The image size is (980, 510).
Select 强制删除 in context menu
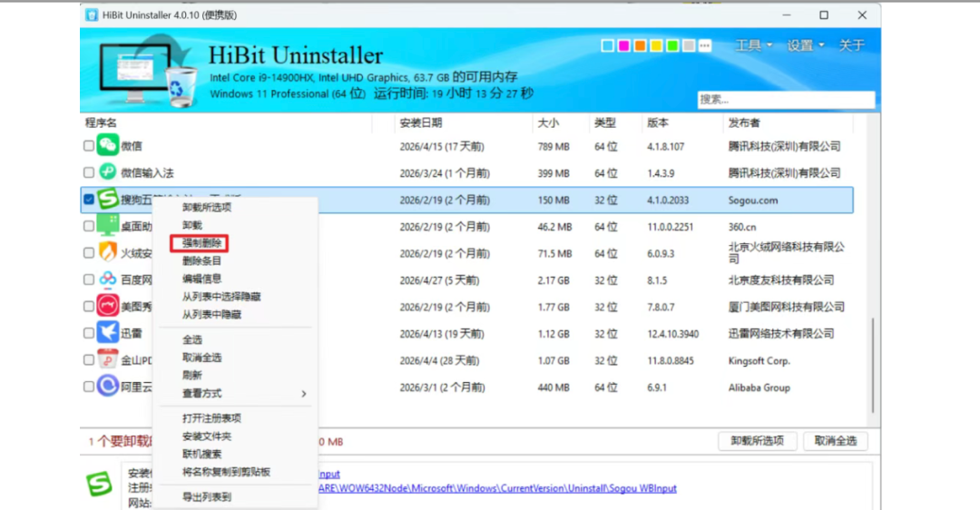click(201, 243)
